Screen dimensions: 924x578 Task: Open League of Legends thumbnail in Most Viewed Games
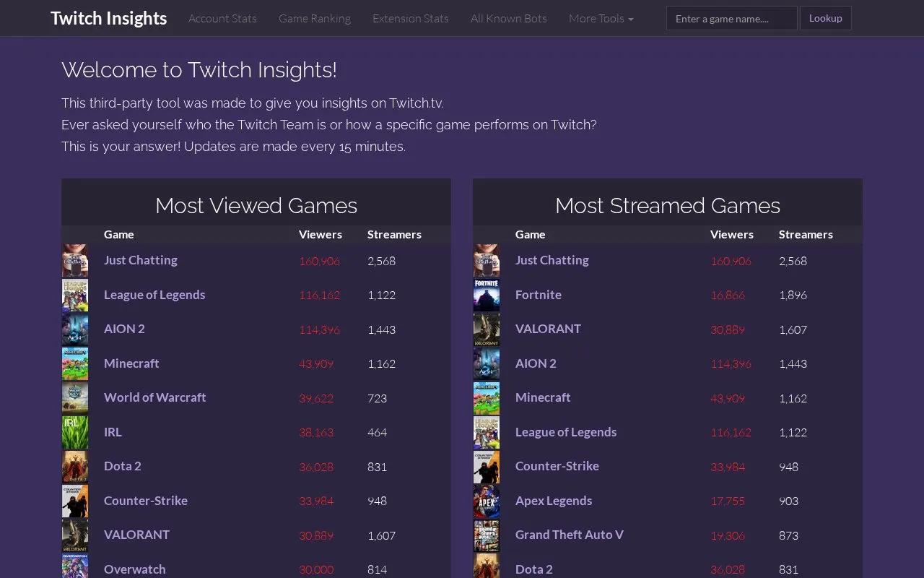[x=75, y=295]
